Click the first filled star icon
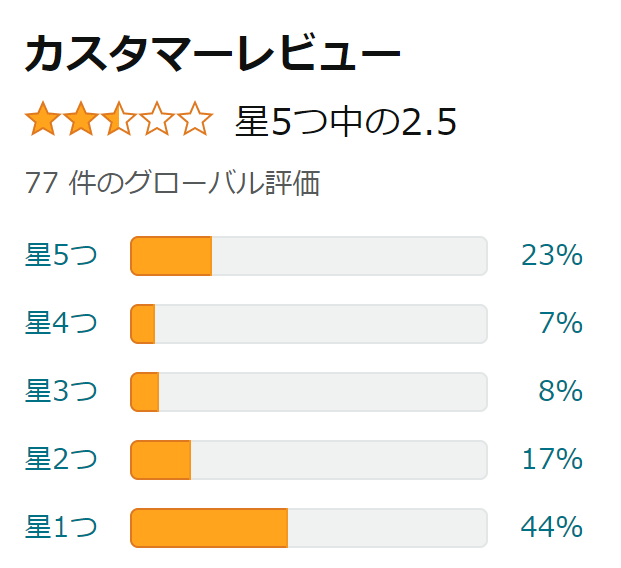 [43, 119]
